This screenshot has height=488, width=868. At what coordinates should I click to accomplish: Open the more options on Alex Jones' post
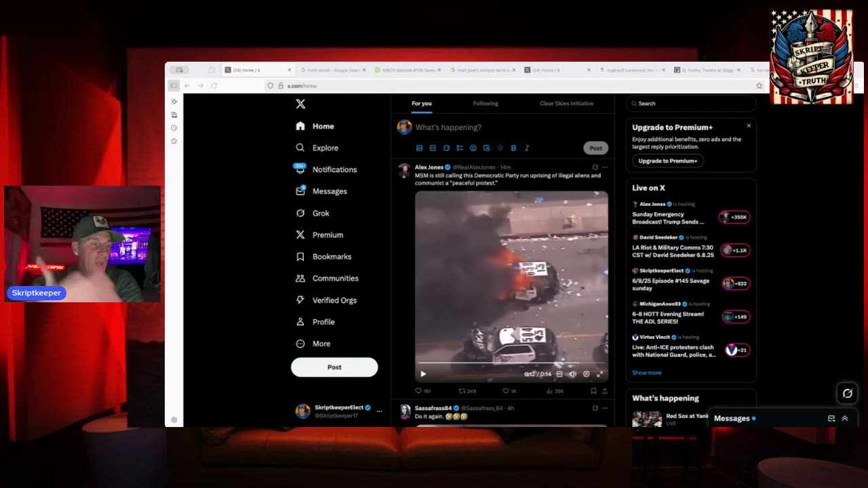pyautogui.click(x=605, y=167)
